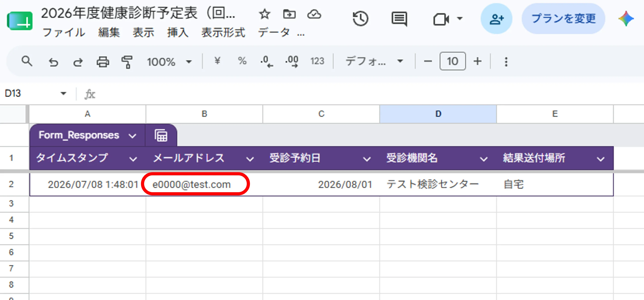Click the プランを変更 button
This screenshot has width=644, height=300.
click(563, 19)
